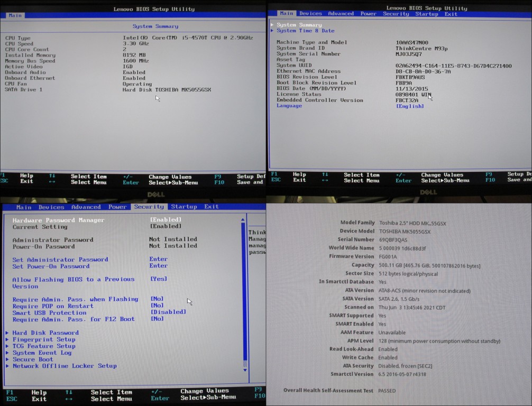Select Exit tab next to Startup in Security screen
The image size is (532, 406).
pos(212,207)
